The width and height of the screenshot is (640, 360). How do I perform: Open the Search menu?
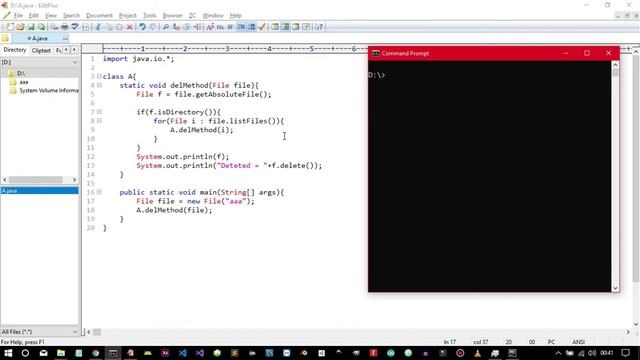click(71, 16)
